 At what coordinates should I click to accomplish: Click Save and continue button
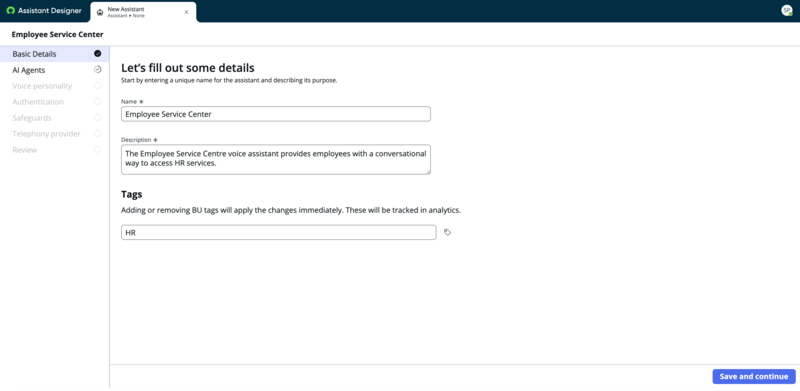[x=754, y=376]
